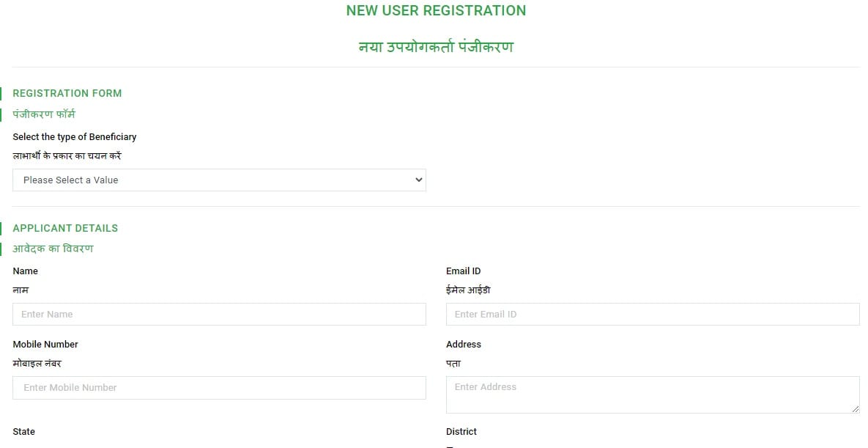Click the dropdown arrow beside Please Select a Value

click(x=419, y=180)
